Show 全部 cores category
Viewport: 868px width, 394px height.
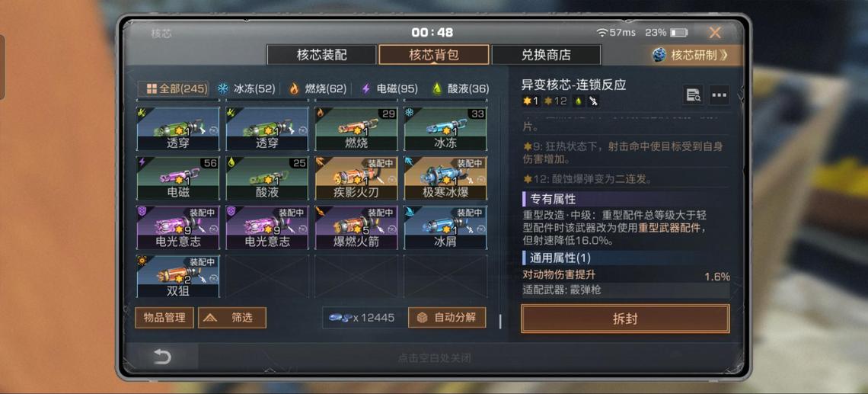pos(177,88)
